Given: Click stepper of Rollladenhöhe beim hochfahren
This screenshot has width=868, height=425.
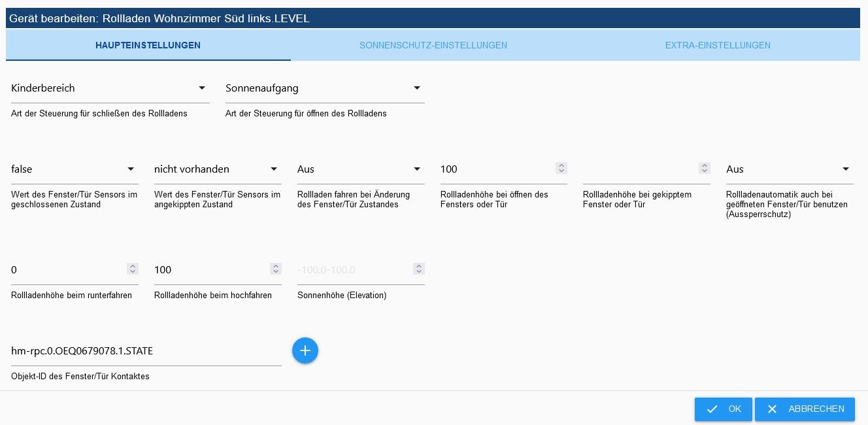Looking at the screenshot, I should pyautogui.click(x=276, y=269).
